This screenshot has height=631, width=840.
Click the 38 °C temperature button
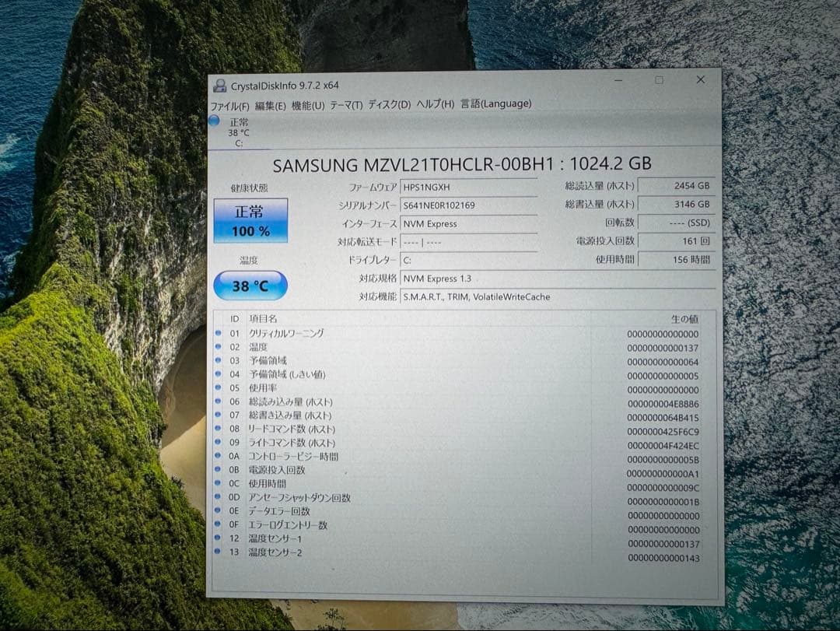point(250,286)
